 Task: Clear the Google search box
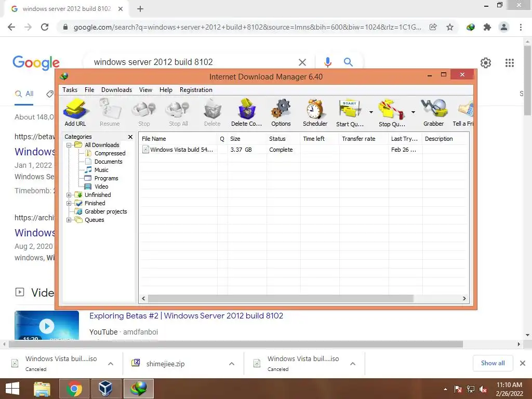click(x=302, y=62)
